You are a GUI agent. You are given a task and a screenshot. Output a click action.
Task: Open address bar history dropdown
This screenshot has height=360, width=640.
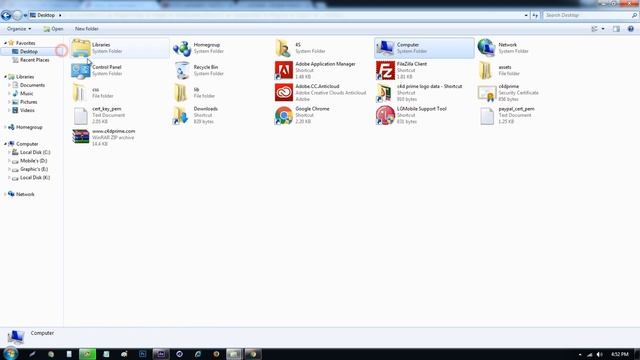click(526, 15)
